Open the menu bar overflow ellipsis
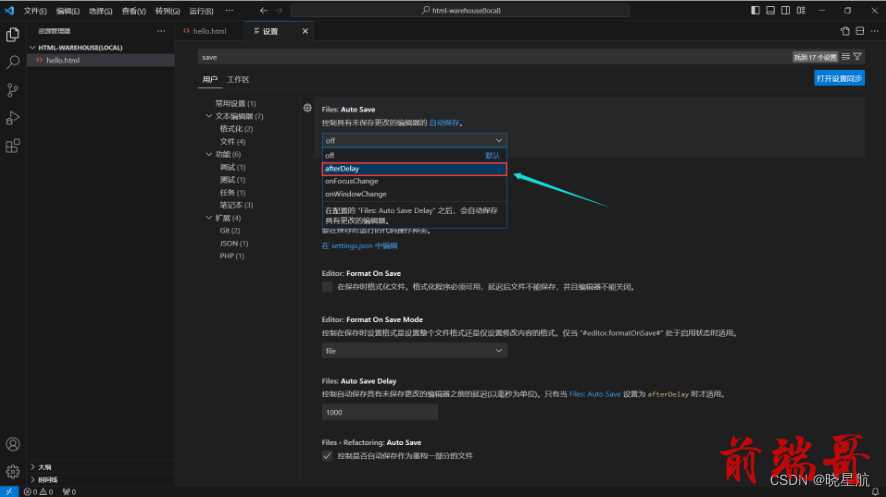The image size is (886, 497). pos(229,11)
